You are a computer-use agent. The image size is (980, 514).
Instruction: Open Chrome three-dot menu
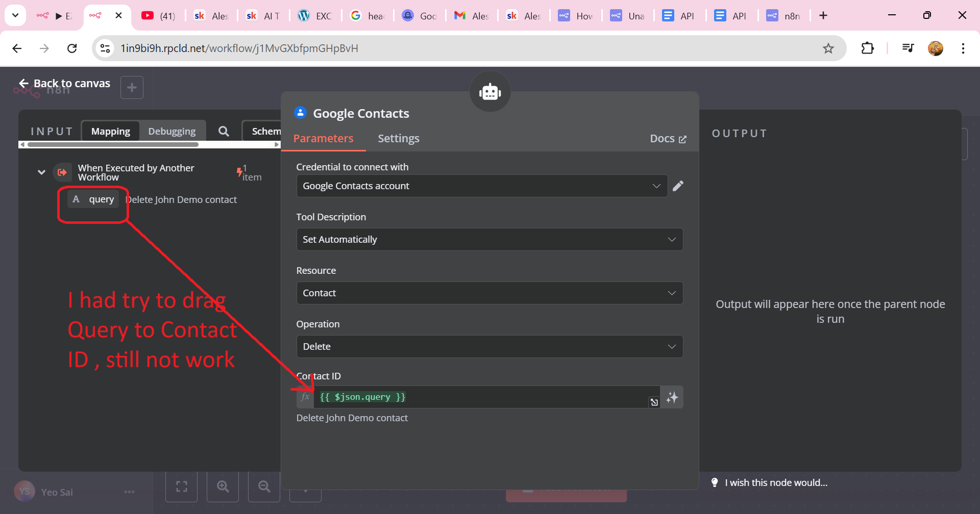pos(963,48)
